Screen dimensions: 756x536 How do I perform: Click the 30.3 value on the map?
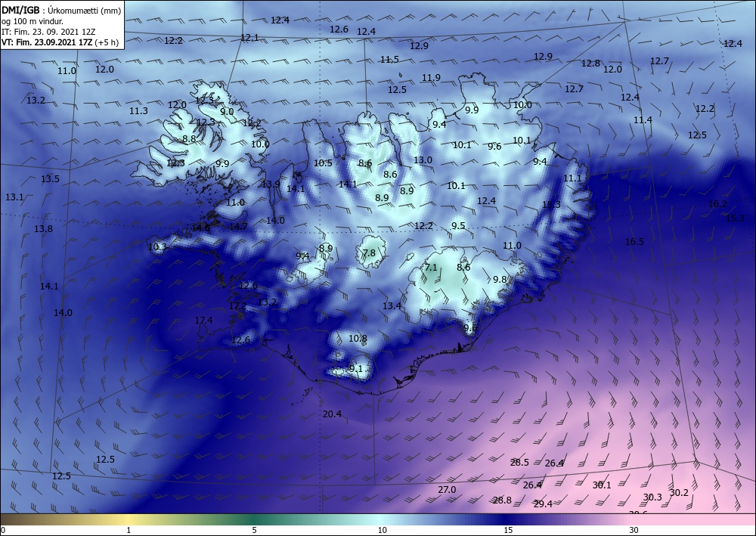[652, 497]
